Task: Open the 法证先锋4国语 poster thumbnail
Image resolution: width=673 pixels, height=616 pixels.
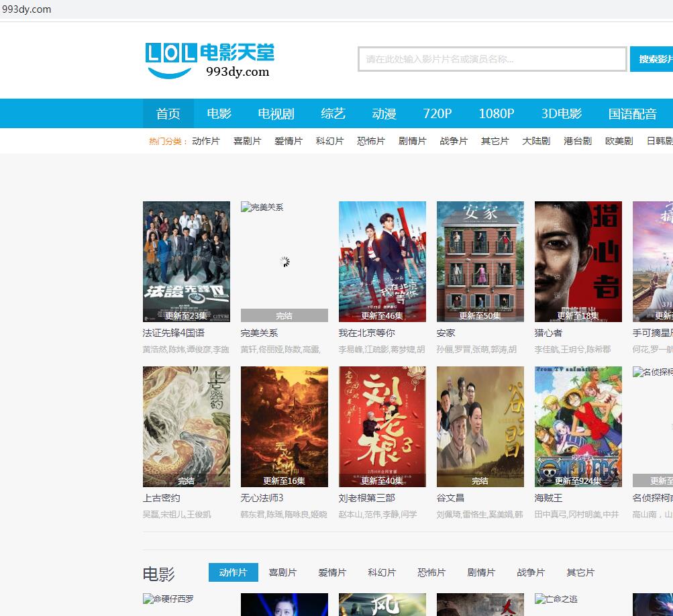Action: pyautogui.click(x=186, y=261)
